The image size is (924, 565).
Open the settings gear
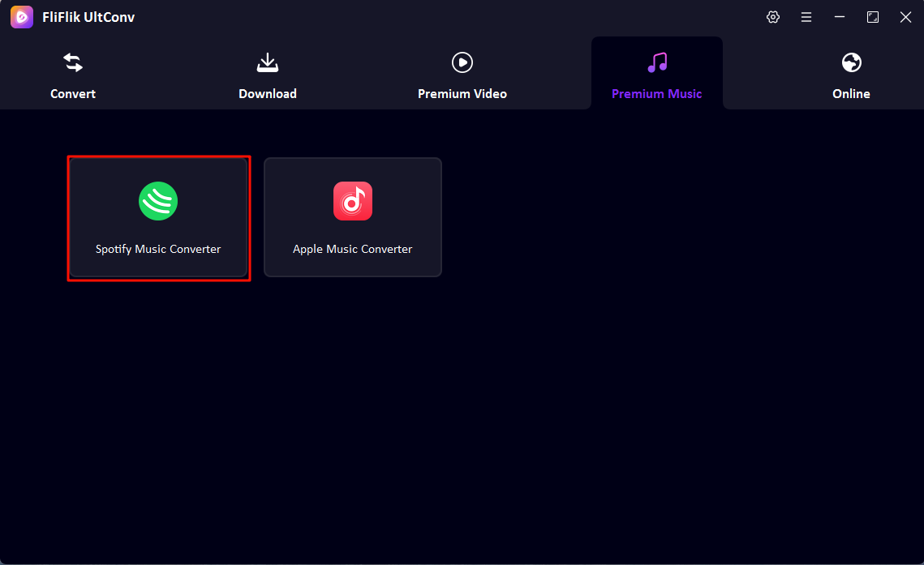pyautogui.click(x=772, y=16)
